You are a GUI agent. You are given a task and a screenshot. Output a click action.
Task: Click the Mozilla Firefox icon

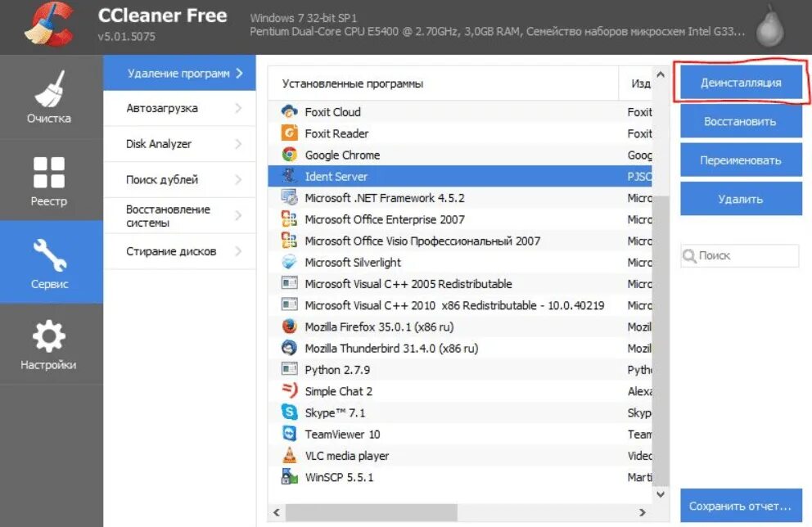pos(289,327)
